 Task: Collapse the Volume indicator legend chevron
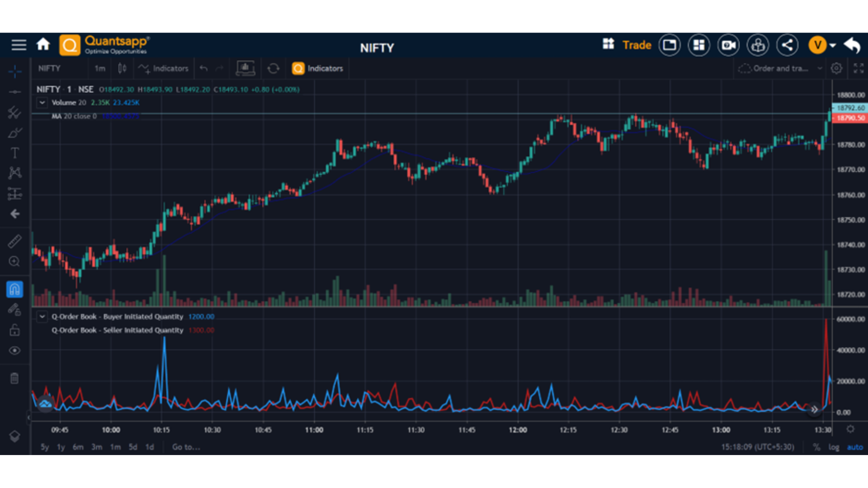click(42, 103)
